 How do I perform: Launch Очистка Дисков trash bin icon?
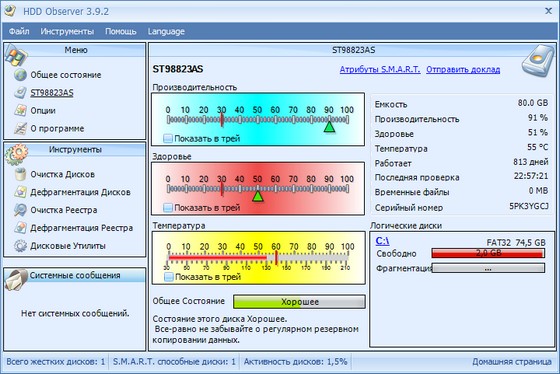pyautogui.click(x=20, y=174)
